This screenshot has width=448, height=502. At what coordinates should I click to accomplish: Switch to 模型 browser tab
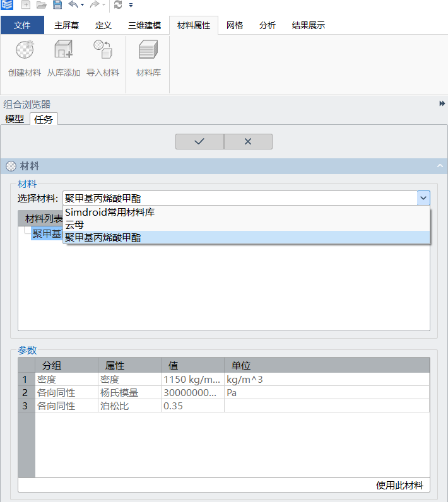pyautogui.click(x=15, y=119)
